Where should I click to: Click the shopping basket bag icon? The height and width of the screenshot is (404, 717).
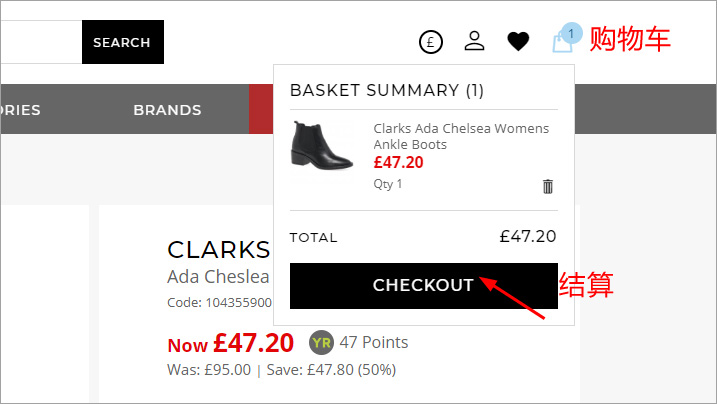pyautogui.click(x=561, y=44)
